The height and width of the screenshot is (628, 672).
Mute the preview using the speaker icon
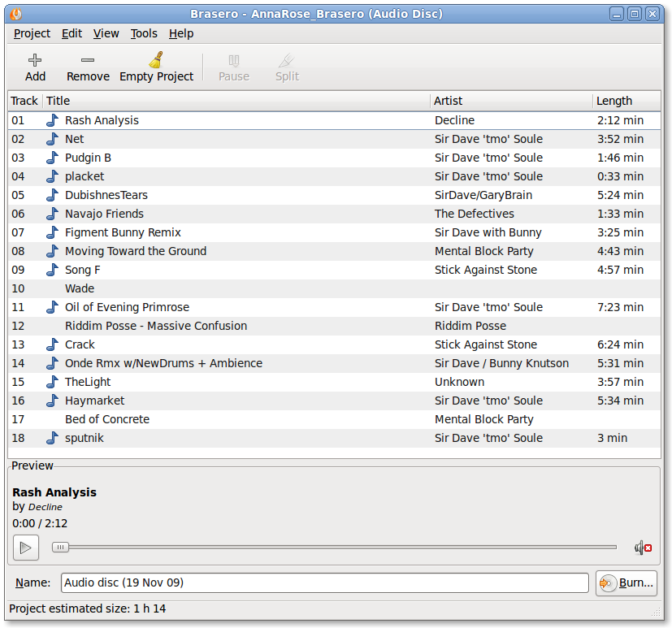point(643,548)
